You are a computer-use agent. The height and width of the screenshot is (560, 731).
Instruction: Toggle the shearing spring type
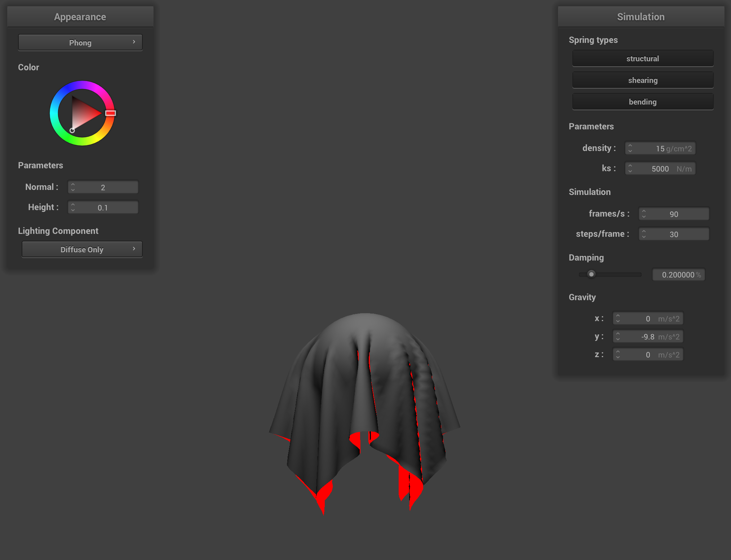642,80
